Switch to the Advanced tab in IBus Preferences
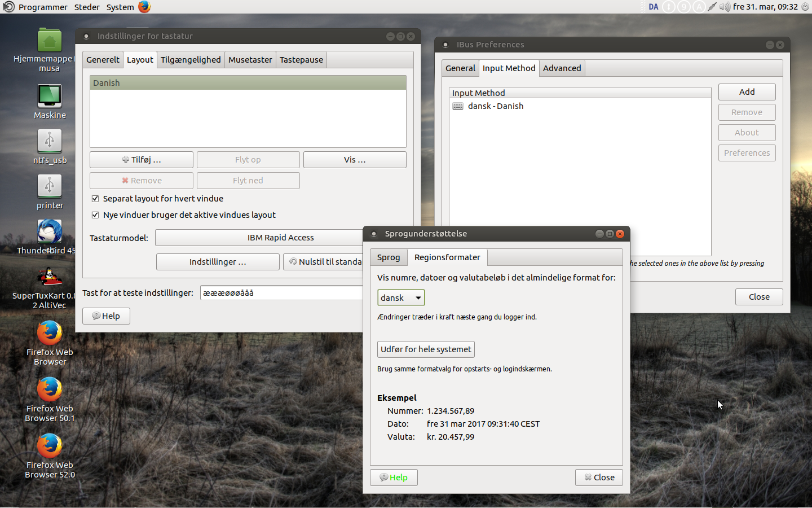 coord(562,68)
